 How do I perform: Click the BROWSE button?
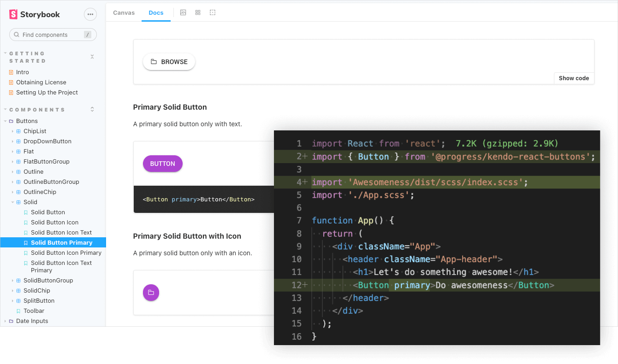(169, 62)
